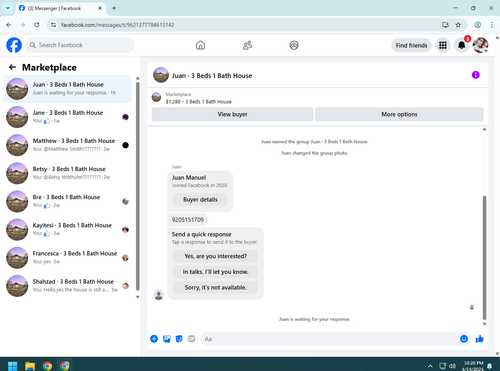
Task: Bookmark this page with star icon
Action: [458, 25]
